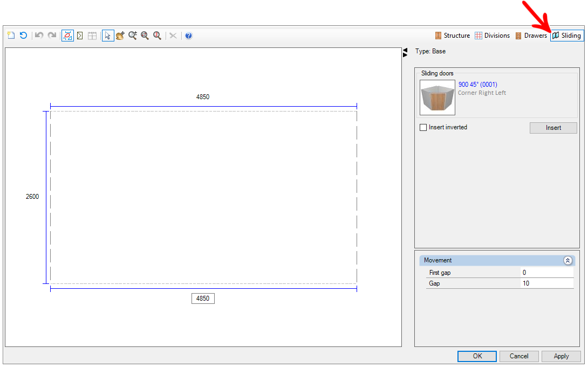Click the Gap value field
Viewport: 588px width, 368px height.
tap(546, 283)
